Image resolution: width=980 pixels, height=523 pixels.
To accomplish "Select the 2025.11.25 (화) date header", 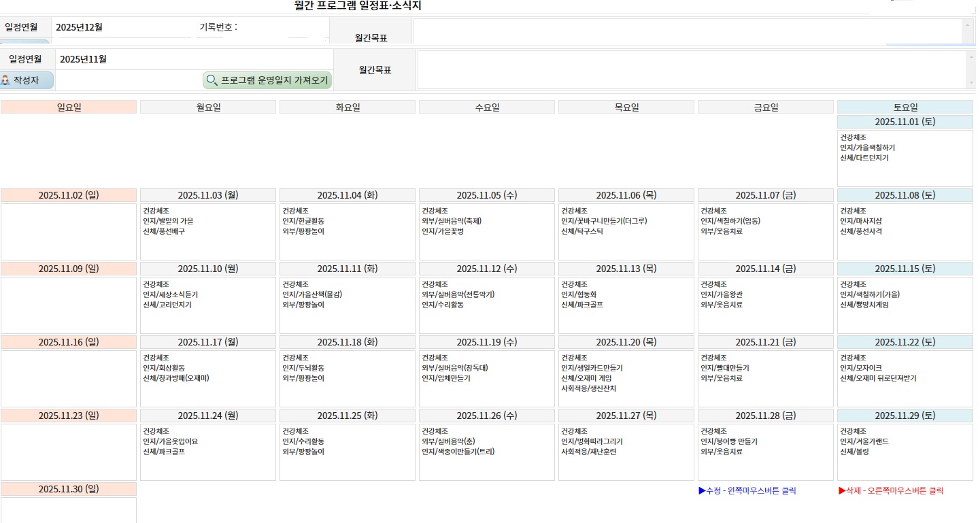I will click(x=347, y=416).
